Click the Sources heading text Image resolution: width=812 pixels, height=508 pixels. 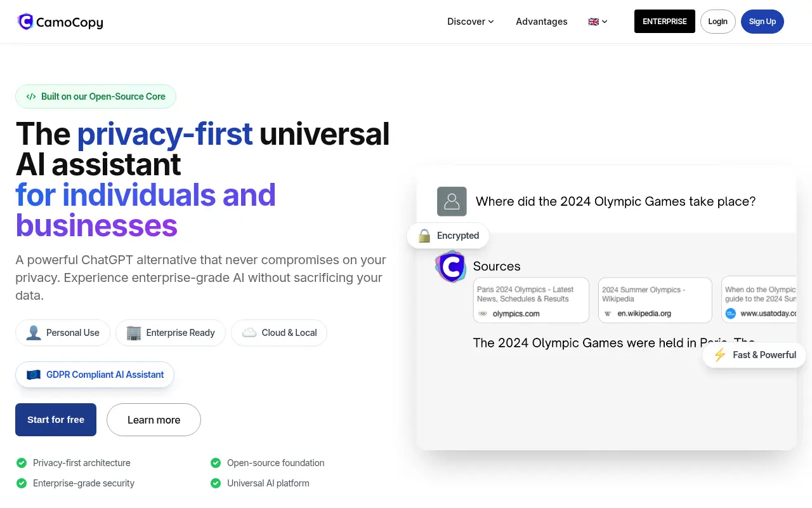coord(497,267)
